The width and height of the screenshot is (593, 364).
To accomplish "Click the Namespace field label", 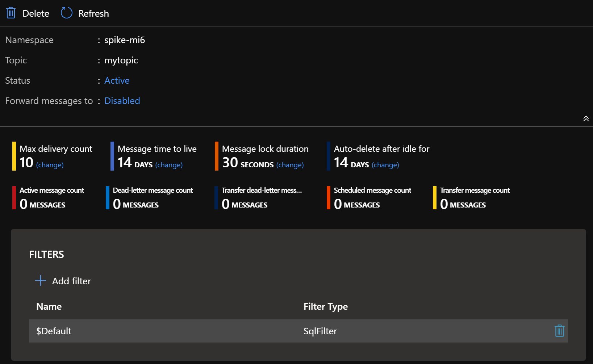I will click(29, 40).
